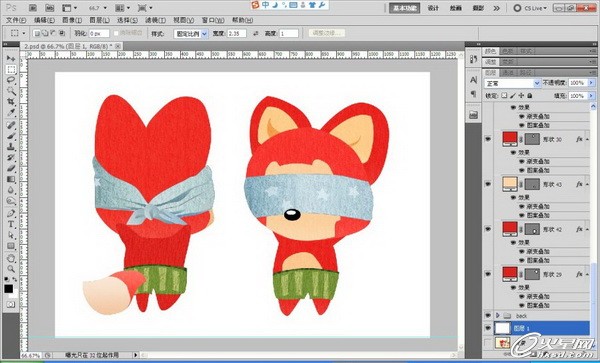Select the Clone Stamp tool
Viewport: 600px width, 363px height.
(x=11, y=147)
